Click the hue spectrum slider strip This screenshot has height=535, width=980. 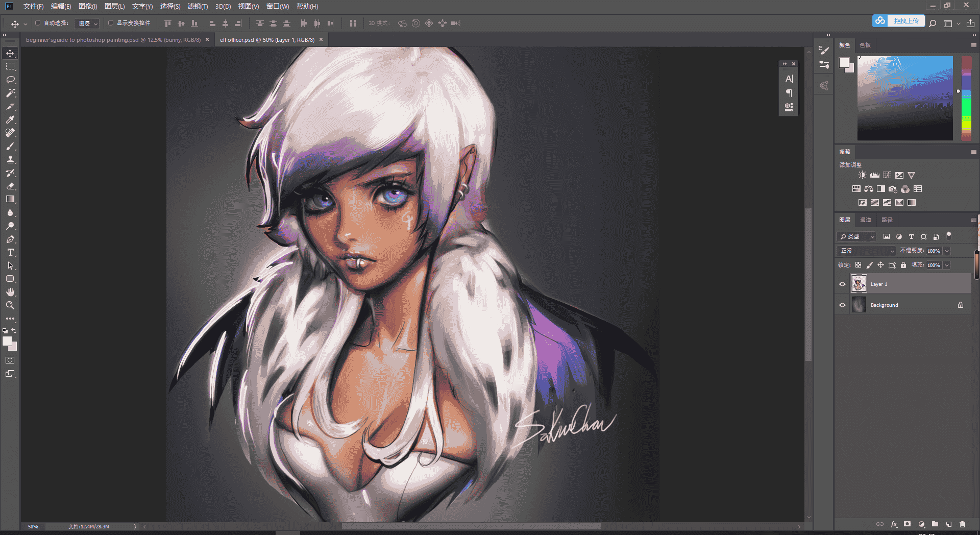click(x=966, y=98)
